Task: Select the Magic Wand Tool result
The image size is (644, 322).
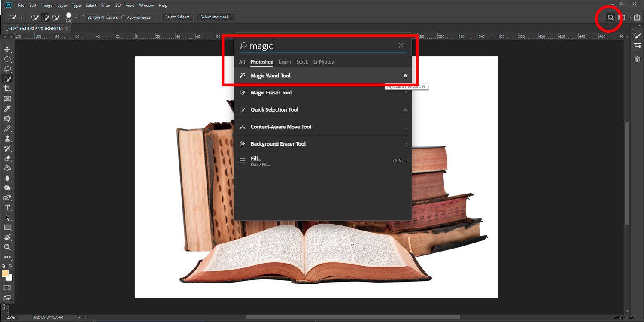Action: 270,75
